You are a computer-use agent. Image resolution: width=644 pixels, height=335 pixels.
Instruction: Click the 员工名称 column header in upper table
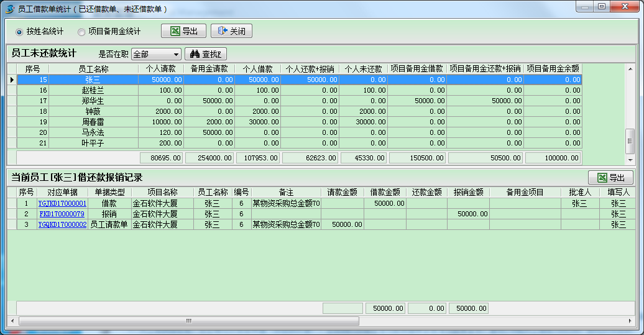(94, 69)
